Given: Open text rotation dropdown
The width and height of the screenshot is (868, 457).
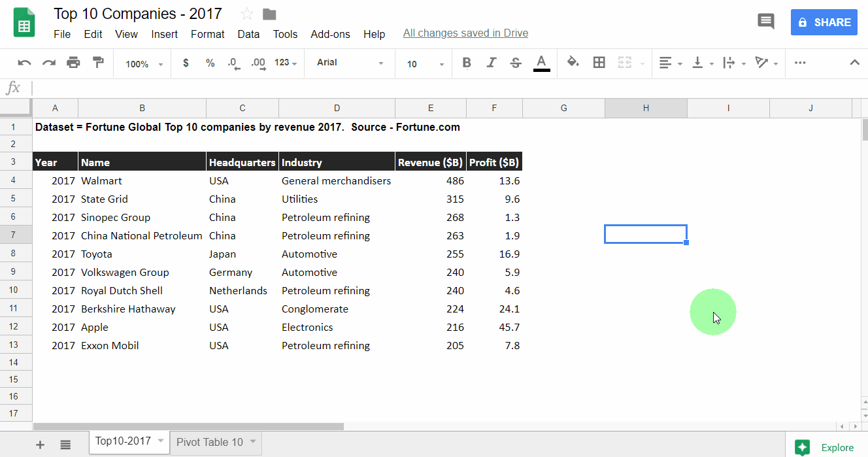Looking at the screenshot, I should click(x=766, y=63).
